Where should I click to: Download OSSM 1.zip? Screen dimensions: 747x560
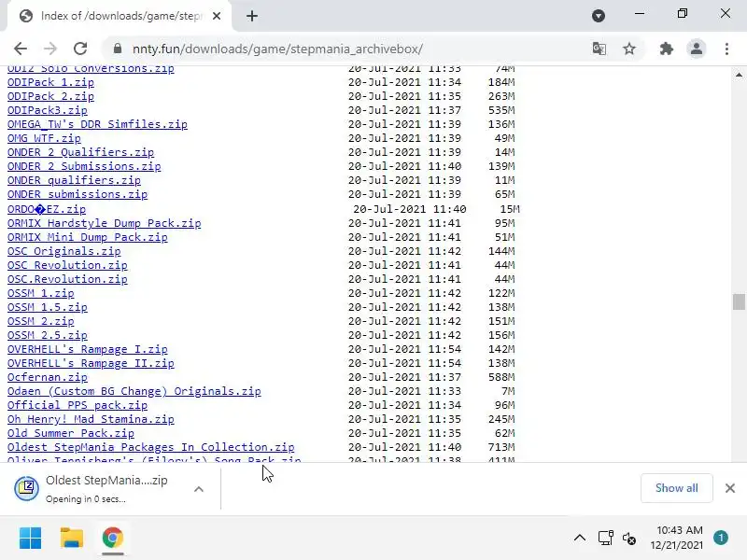(40, 293)
